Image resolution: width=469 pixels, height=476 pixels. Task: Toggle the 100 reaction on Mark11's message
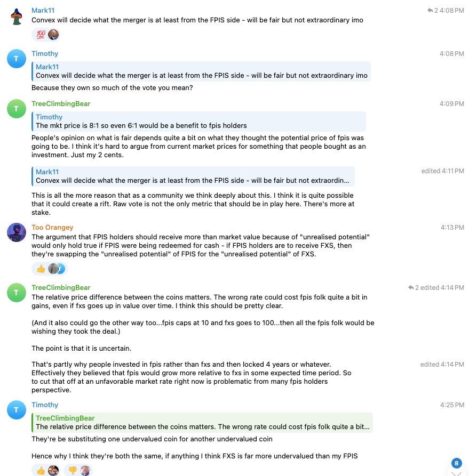pyautogui.click(x=46, y=35)
